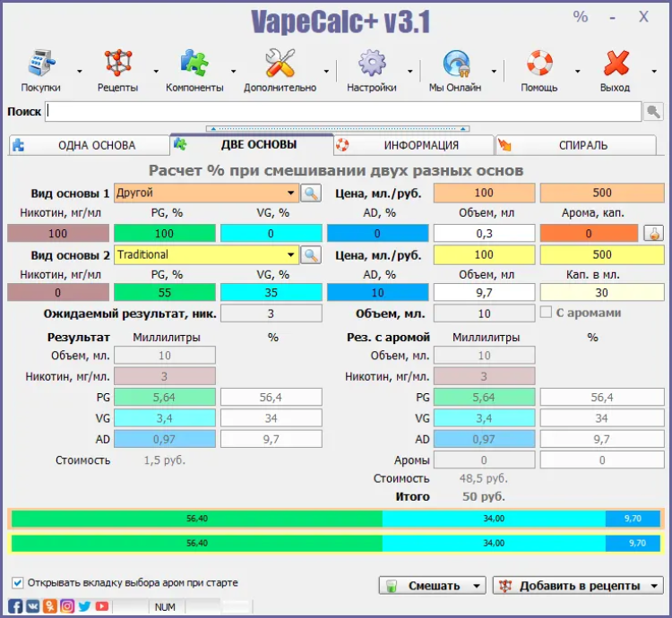Open Помощь lifebuoy icon
The image size is (672, 618).
(539, 64)
